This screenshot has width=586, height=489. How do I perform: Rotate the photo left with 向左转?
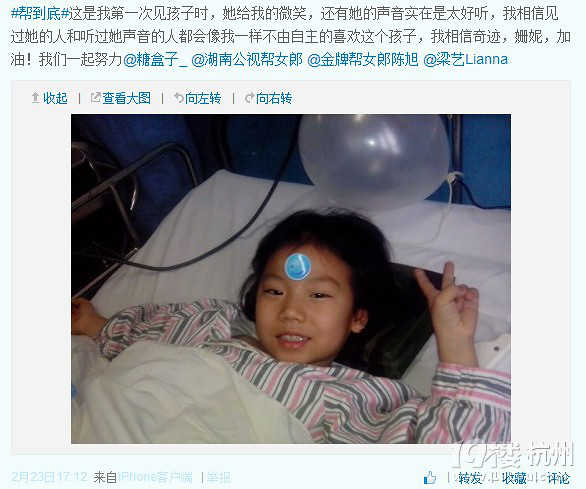203,98
